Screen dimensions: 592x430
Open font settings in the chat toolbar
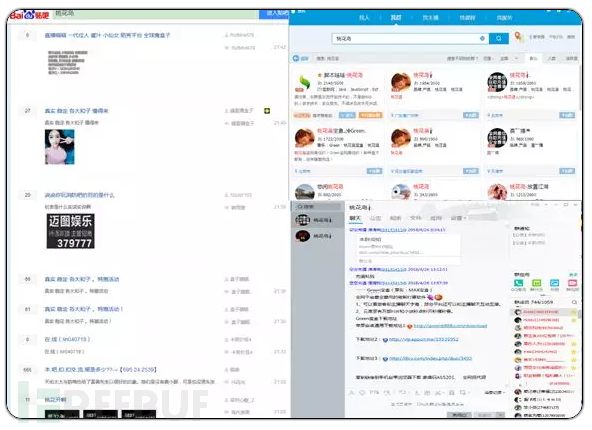(x=351, y=393)
